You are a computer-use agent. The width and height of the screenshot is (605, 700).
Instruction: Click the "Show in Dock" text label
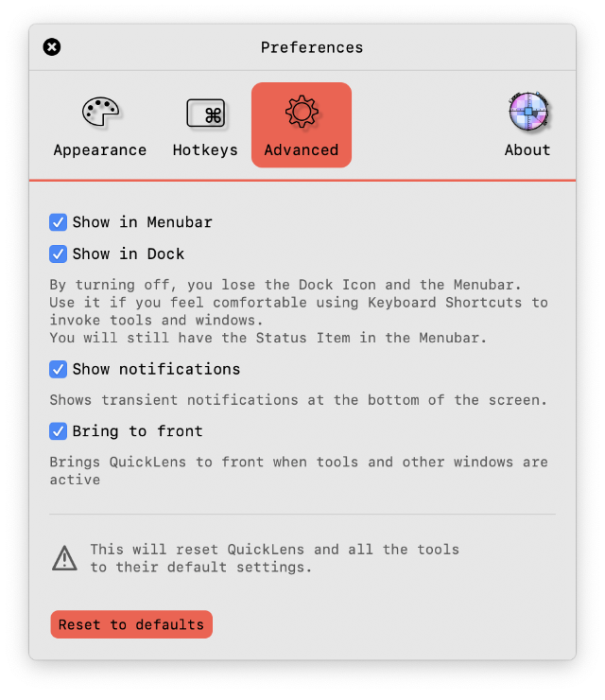tap(129, 254)
